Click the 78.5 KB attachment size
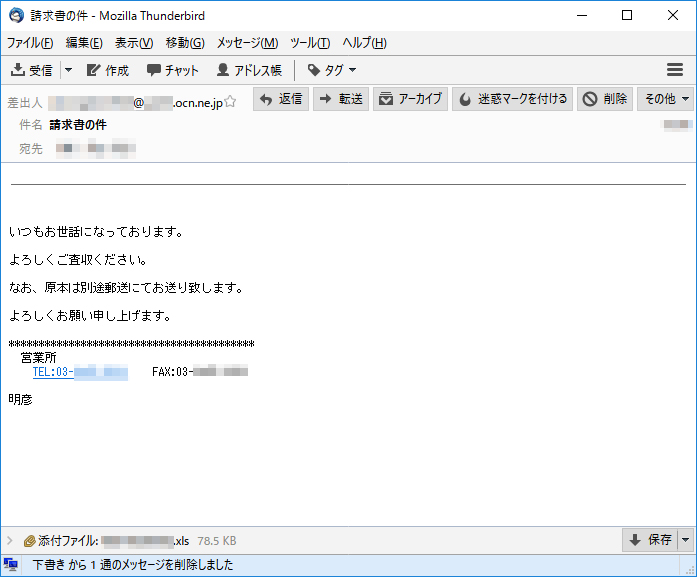 (x=217, y=541)
